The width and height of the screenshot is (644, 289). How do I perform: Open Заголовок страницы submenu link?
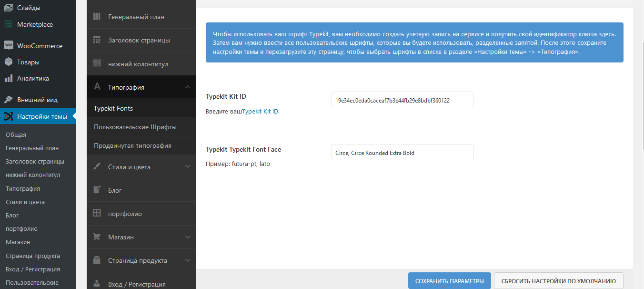point(35,162)
